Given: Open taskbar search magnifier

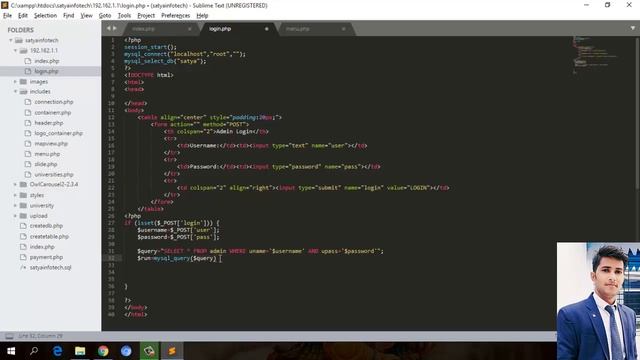Looking at the screenshot, I should click(34, 351).
